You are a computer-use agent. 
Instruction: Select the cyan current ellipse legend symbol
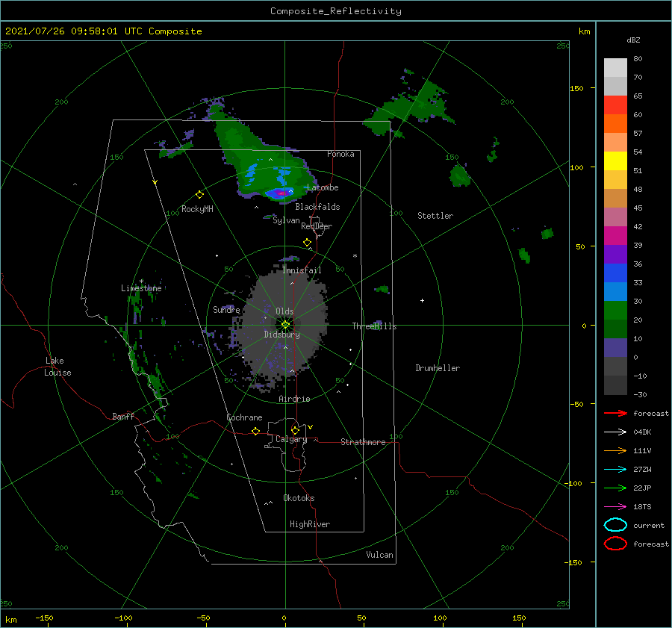[x=615, y=525]
